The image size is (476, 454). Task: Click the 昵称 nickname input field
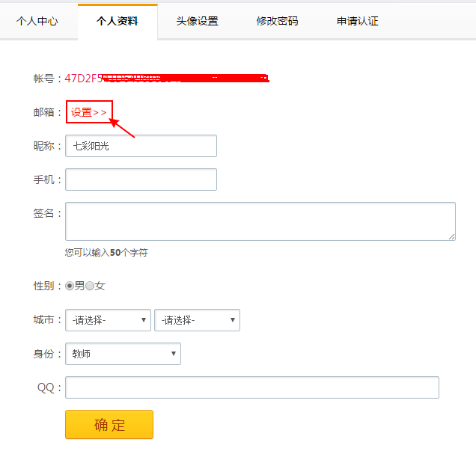141,146
